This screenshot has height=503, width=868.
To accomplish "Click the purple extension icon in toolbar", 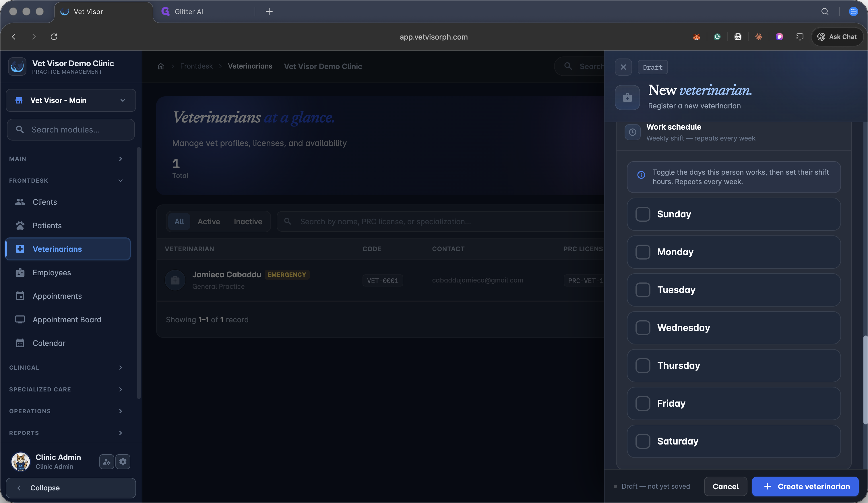I will pyautogui.click(x=779, y=37).
